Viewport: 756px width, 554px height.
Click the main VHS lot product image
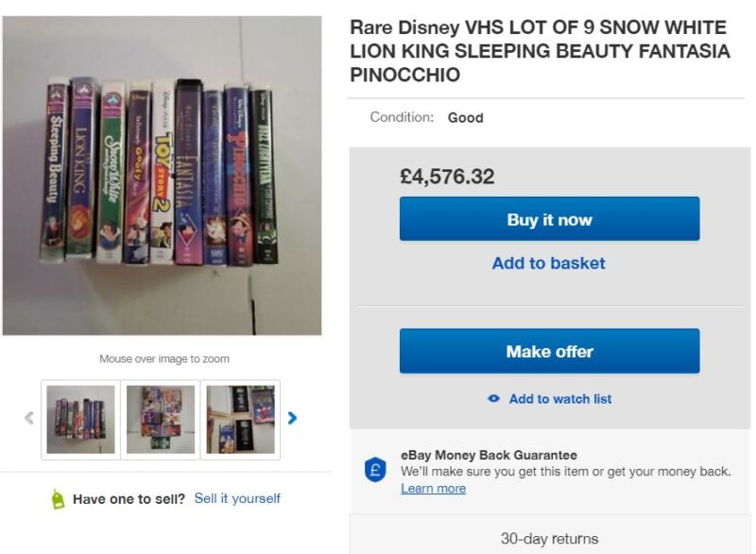pyautogui.click(x=162, y=176)
